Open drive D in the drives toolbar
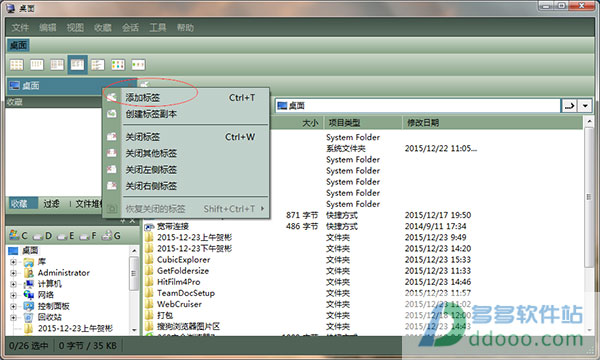Viewport: 600px width, 360px height. (42, 236)
